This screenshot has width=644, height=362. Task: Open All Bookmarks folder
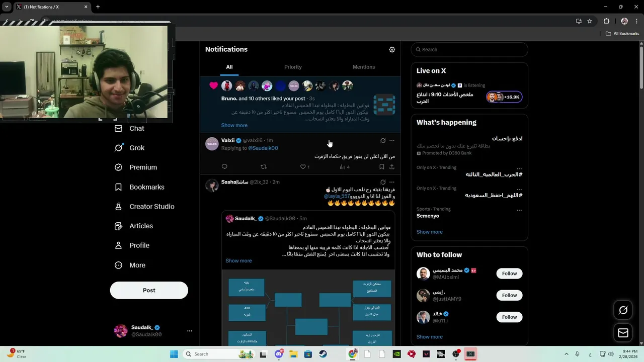point(622,34)
